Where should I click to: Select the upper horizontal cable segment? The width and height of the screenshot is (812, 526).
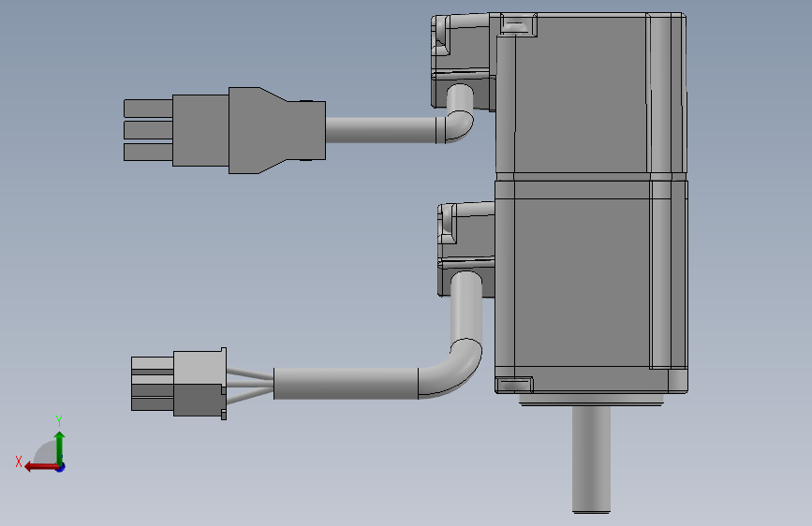382,130
